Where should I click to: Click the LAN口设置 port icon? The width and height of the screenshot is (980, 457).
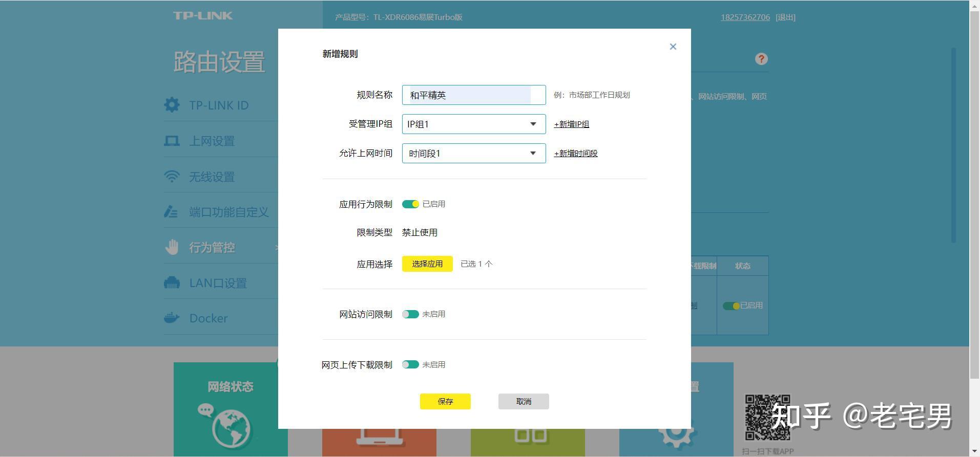click(172, 282)
